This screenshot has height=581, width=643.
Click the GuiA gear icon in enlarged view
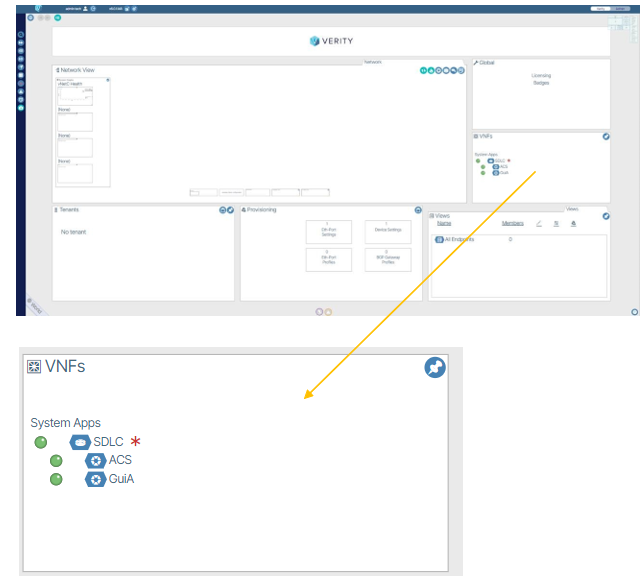coord(95,480)
